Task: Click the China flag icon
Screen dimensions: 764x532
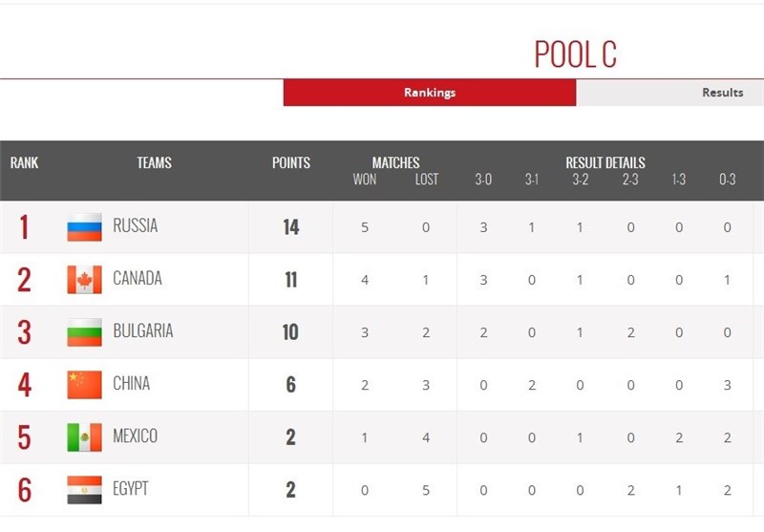Action: (x=84, y=385)
